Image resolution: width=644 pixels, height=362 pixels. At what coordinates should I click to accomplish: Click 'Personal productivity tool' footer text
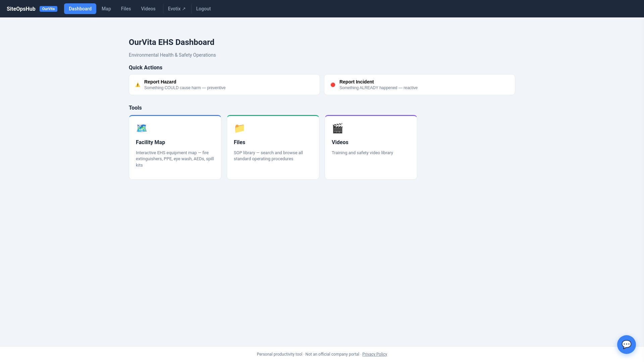tap(279, 354)
